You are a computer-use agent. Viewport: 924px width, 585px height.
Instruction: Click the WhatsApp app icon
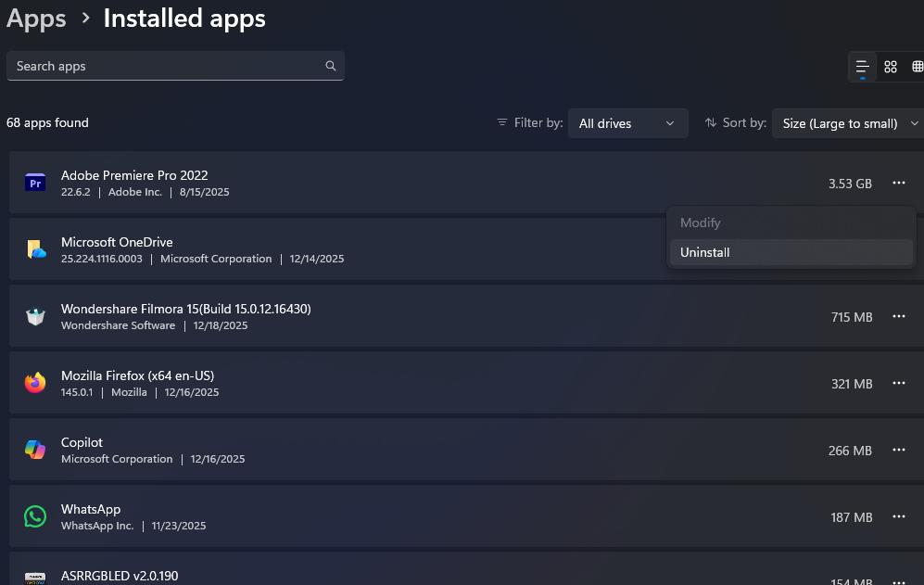click(x=35, y=516)
